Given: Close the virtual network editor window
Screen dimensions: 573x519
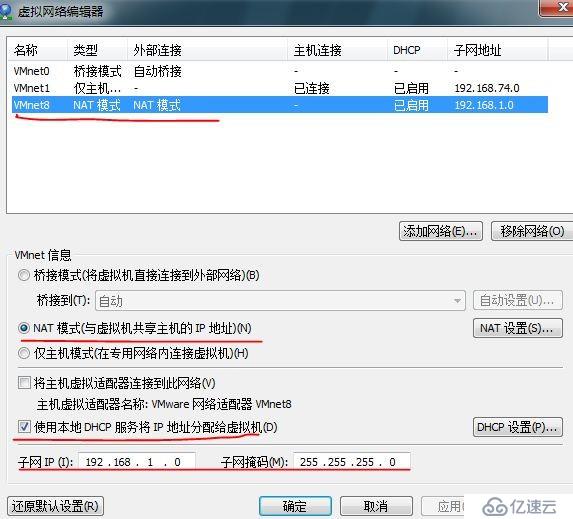Looking at the screenshot, I should point(557,7).
